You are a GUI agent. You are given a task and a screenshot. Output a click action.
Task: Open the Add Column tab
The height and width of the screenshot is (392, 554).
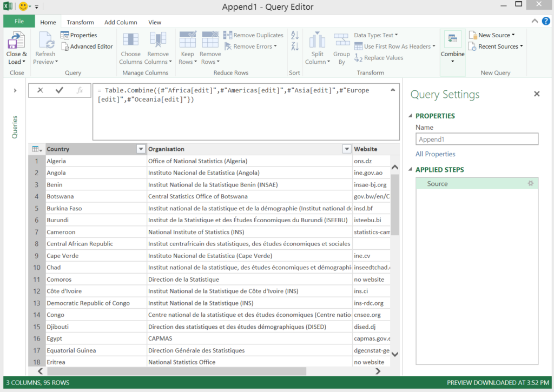(121, 22)
